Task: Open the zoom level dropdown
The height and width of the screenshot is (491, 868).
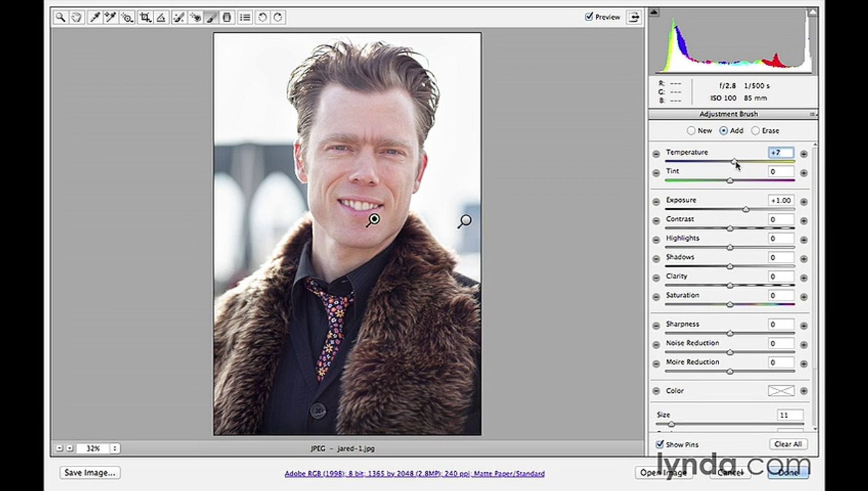Action: pos(115,448)
